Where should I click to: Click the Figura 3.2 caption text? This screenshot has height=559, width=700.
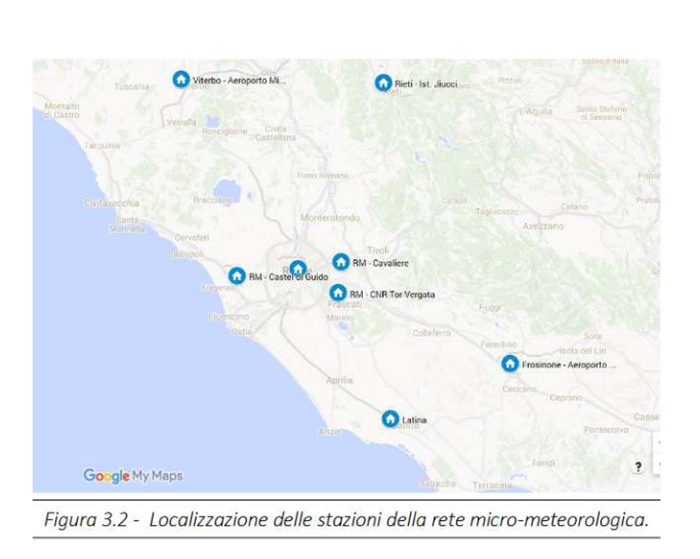point(345,519)
